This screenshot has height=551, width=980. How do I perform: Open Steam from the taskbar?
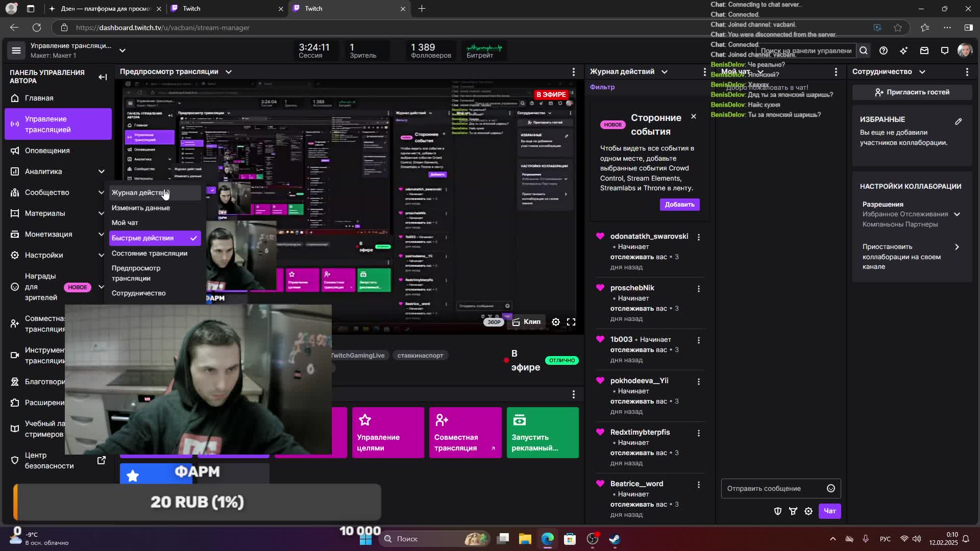pyautogui.click(x=615, y=539)
